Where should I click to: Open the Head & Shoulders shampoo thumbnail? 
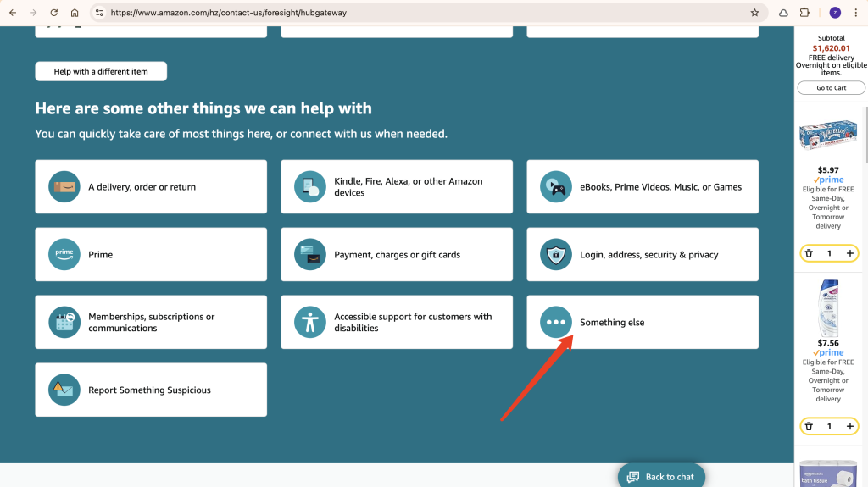click(x=828, y=307)
